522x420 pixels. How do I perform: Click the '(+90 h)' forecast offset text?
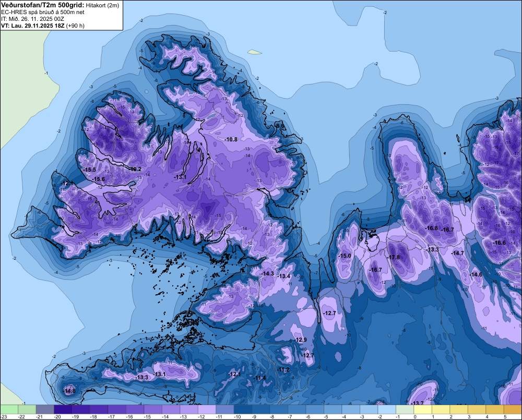pos(75,26)
